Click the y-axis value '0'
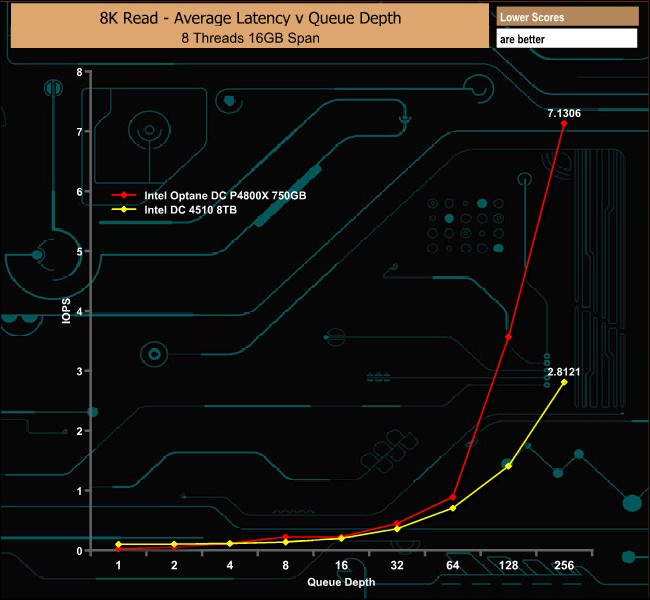Screen dimensions: 650x600 click(x=79, y=551)
